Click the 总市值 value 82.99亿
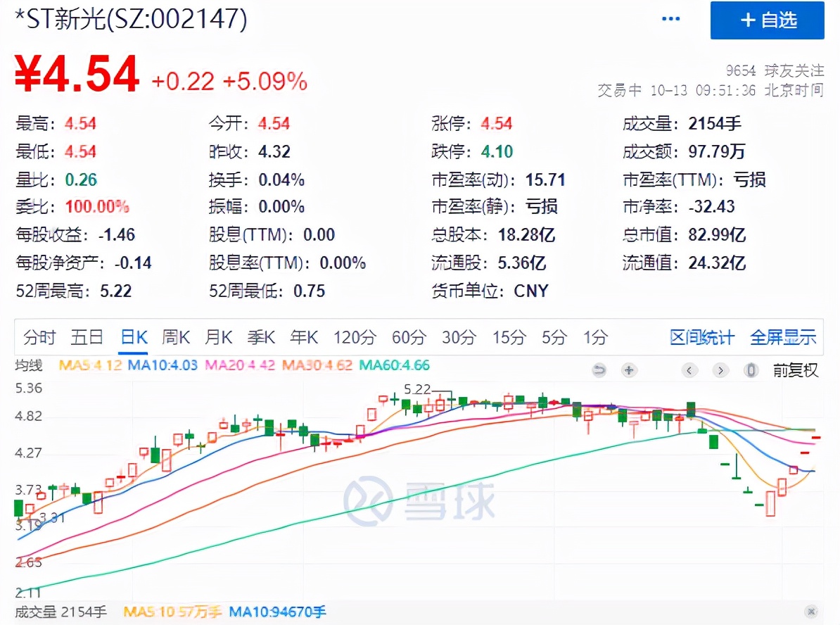This screenshot has height=625, width=840. pos(717,235)
